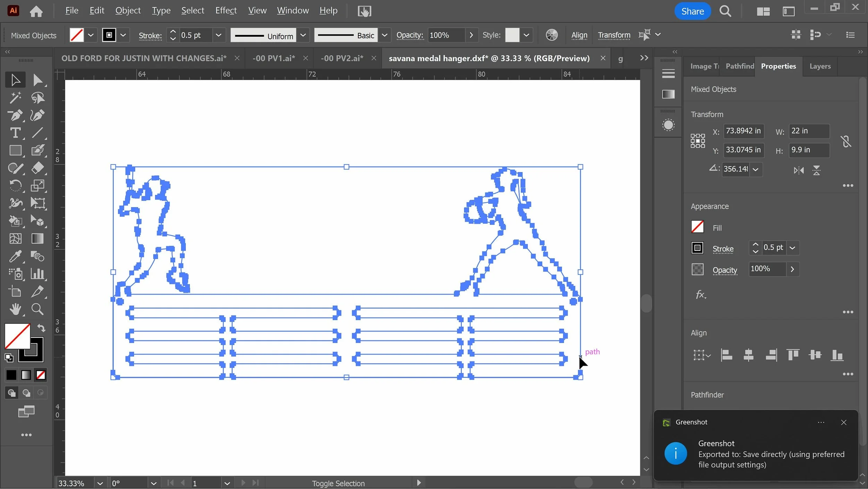Click Flip Horizontal icon in Transform

798,170
